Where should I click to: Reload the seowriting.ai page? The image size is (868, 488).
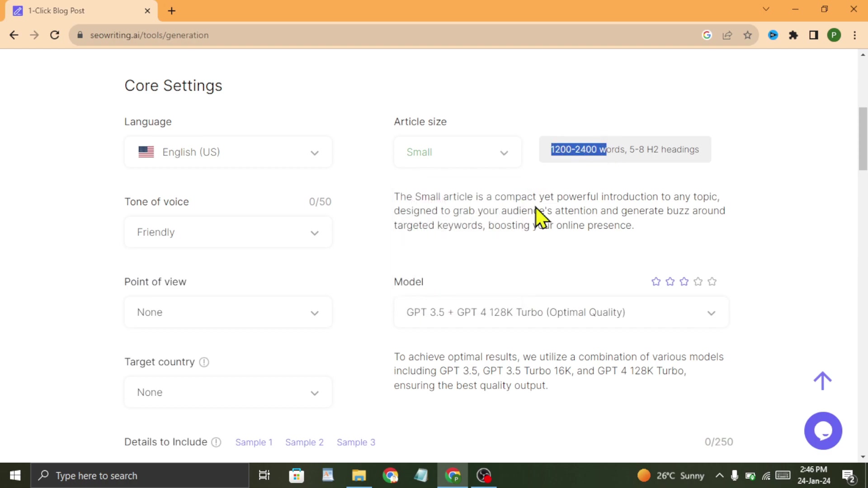[x=55, y=35]
